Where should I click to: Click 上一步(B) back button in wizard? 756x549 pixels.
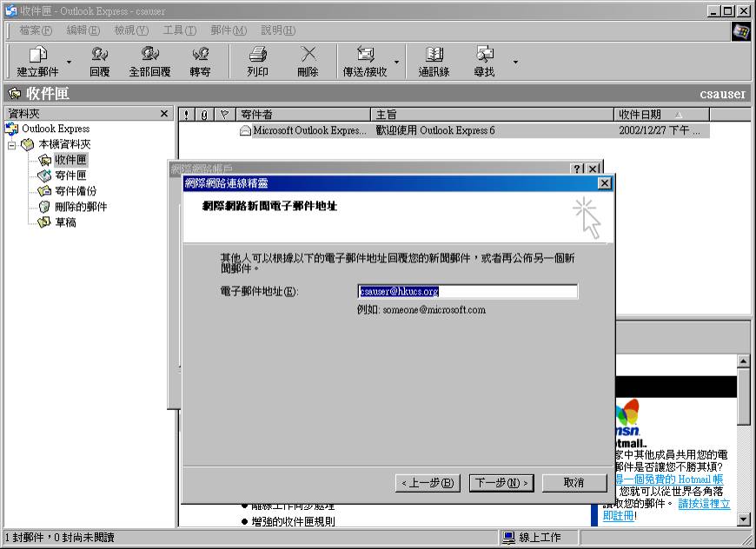click(428, 482)
